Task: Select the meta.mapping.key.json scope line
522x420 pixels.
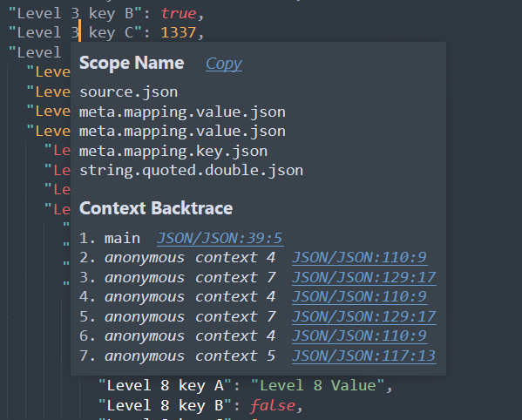Action: point(173,152)
